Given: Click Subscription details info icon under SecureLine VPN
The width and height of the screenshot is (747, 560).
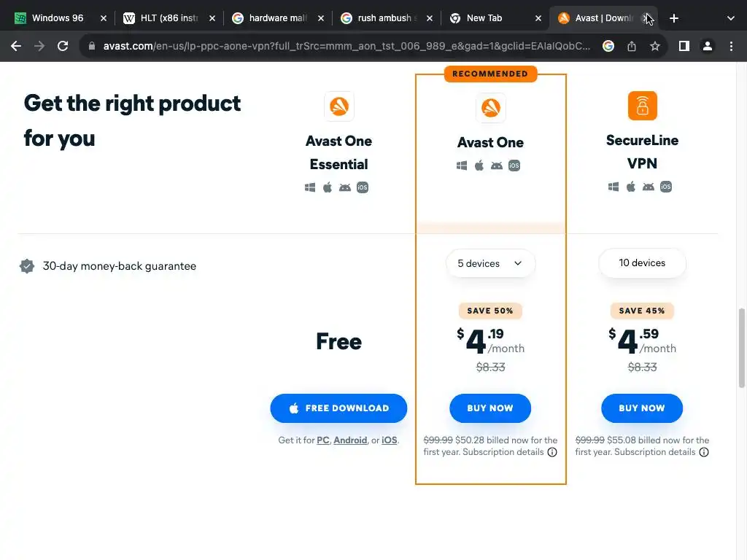Looking at the screenshot, I should pyautogui.click(x=704, y=452).
